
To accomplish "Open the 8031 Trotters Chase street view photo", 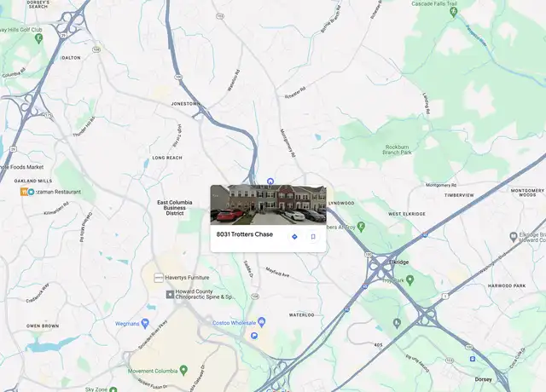I will tap(268, 205).
